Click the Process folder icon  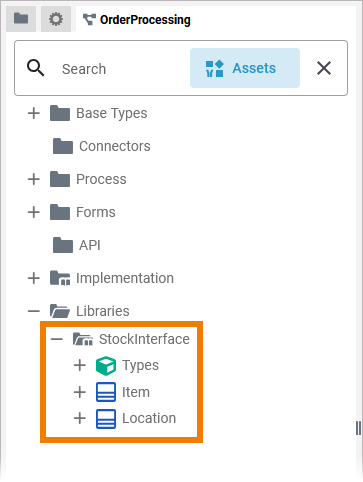(x=60, y=179)
